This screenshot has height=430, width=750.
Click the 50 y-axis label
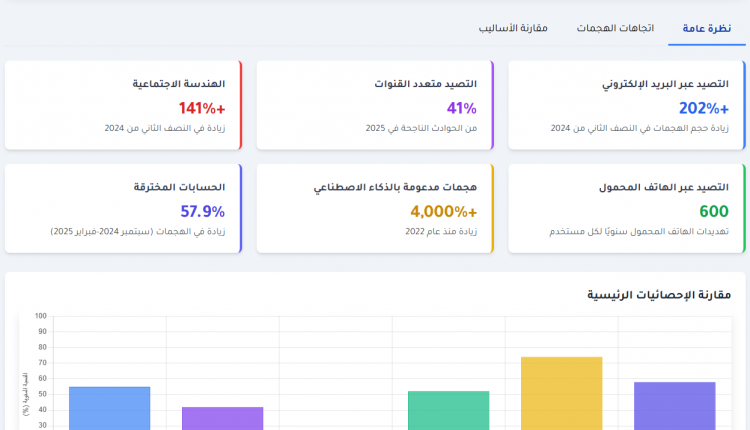[x=43, y=394]
